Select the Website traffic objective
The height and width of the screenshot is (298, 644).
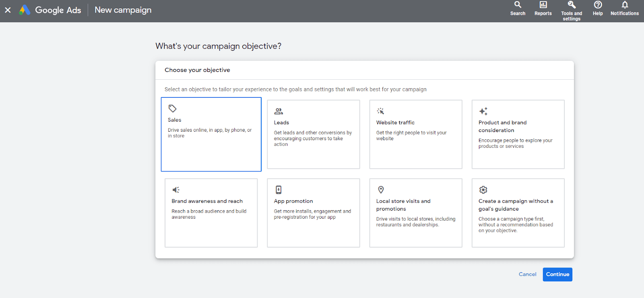[x=415, y=134]
